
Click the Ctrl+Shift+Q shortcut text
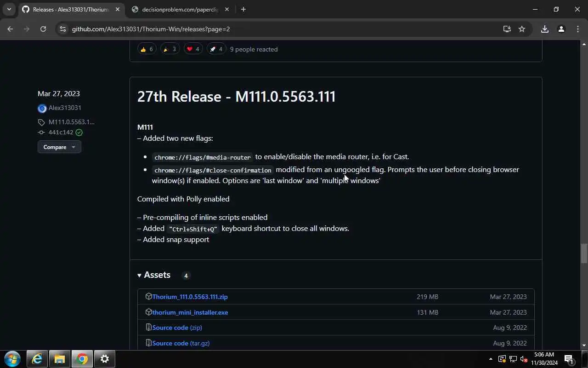[x=193, y=229]
